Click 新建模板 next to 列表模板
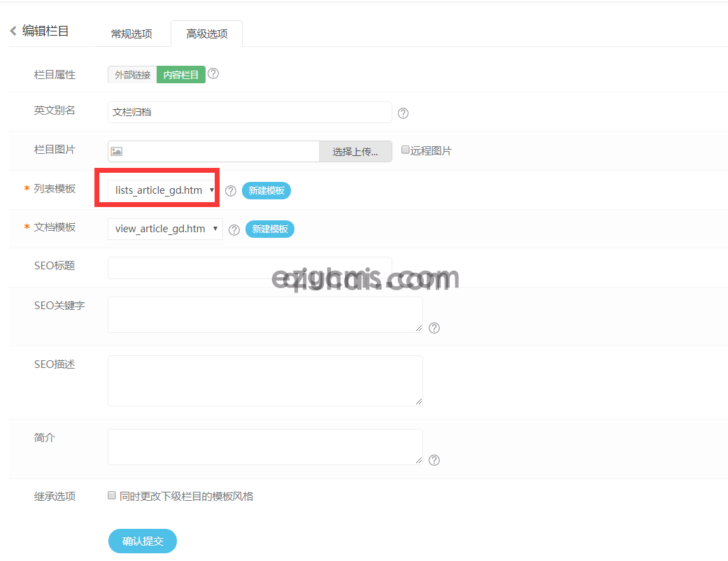This screenshot has height=561, width=728. 266,190
